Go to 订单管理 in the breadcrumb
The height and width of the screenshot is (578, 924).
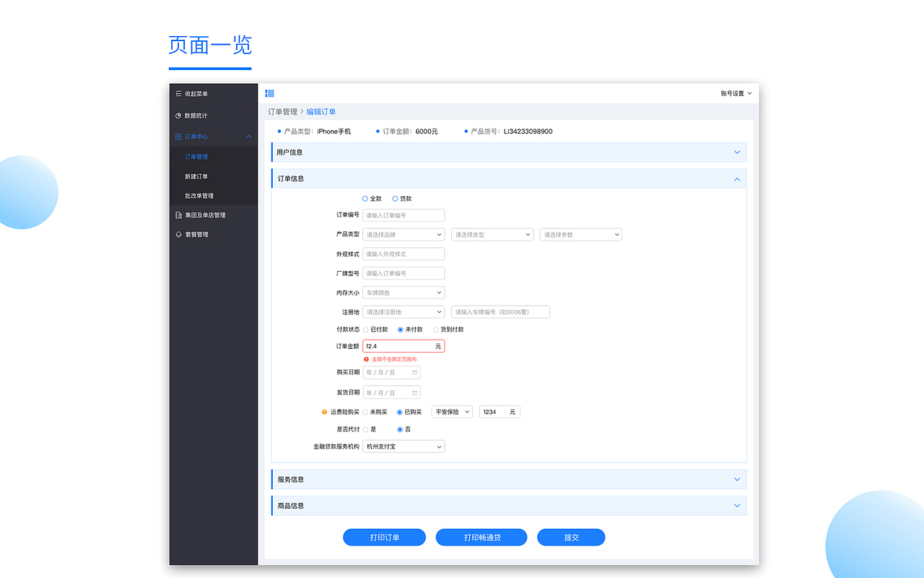click(282, 112)
